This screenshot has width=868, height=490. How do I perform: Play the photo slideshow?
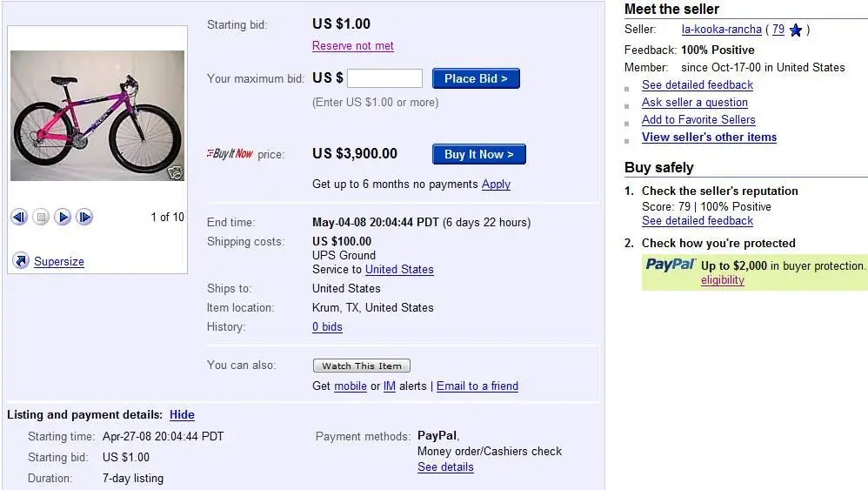63,217
